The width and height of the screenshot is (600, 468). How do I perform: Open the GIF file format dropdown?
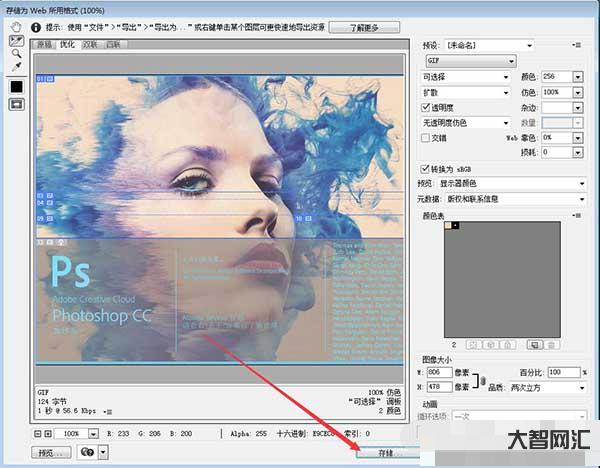click(471, 61)
